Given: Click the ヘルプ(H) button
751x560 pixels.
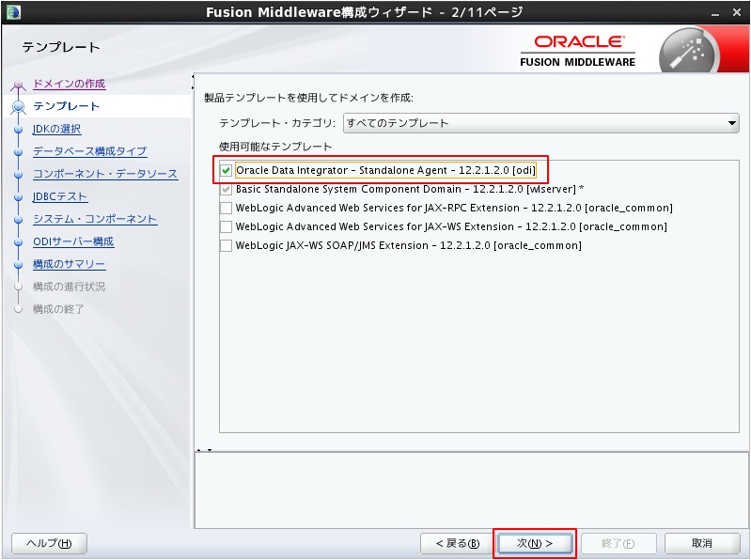Looking at the screenshot, I should click(x=49, y=543).
